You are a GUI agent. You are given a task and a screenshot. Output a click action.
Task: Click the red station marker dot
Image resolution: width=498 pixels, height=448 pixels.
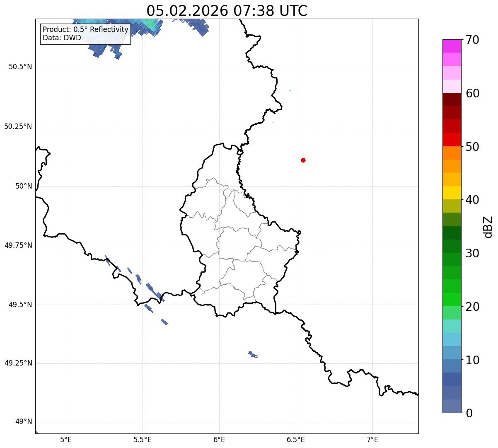303,160
